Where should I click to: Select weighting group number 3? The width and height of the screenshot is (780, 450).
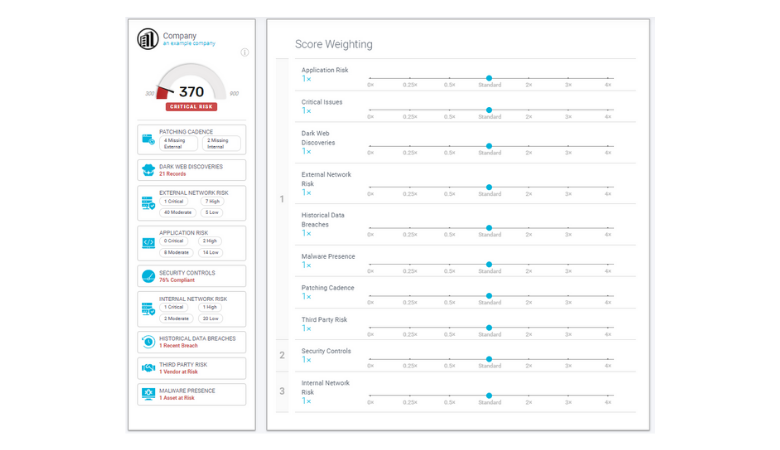(x=282, y=391)
